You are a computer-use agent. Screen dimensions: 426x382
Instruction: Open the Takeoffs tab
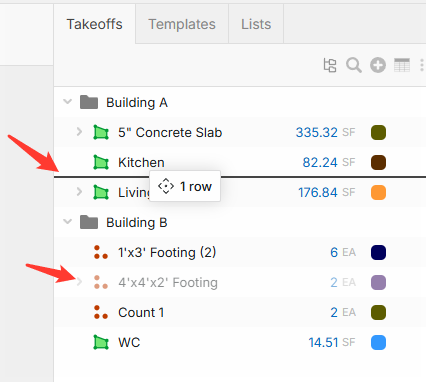[x=95, y=24]
